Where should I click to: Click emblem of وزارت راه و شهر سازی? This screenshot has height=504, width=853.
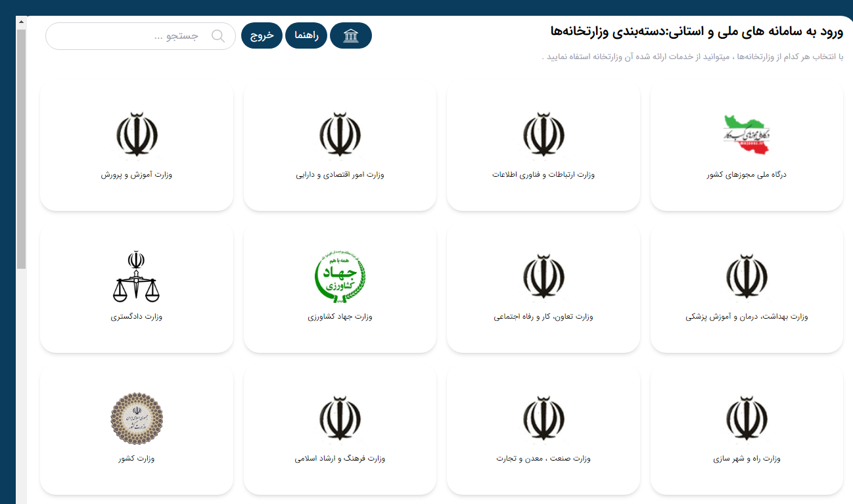click(747, 419)
